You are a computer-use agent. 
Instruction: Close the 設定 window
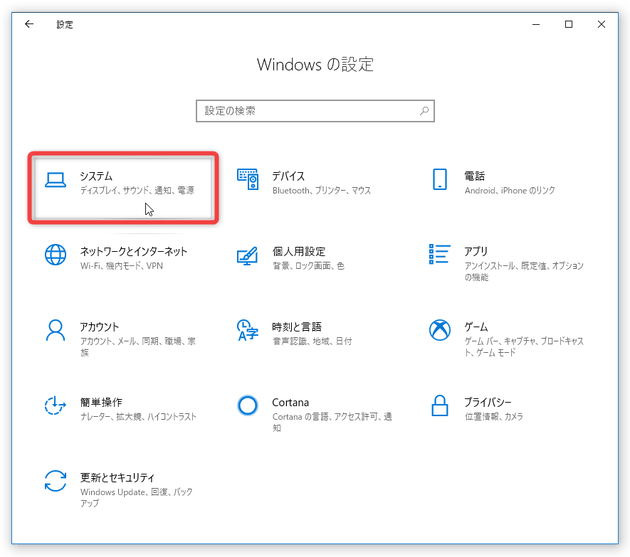[601, 24]
